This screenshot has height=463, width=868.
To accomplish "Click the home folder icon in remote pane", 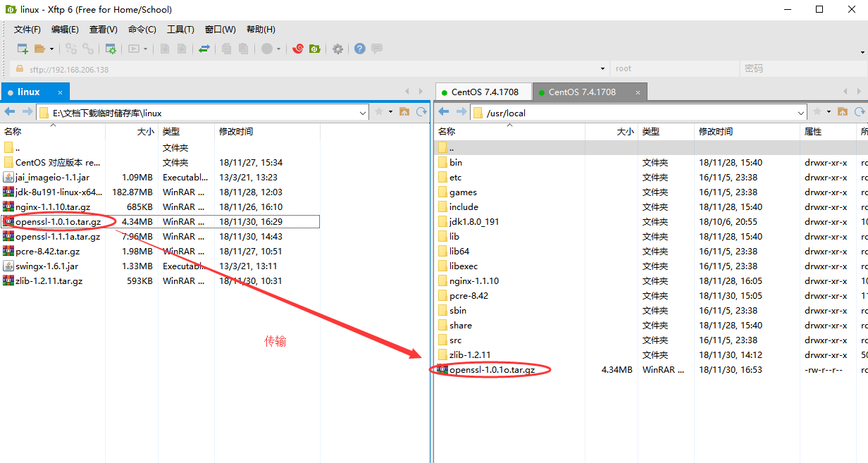I will pos(843,112).
